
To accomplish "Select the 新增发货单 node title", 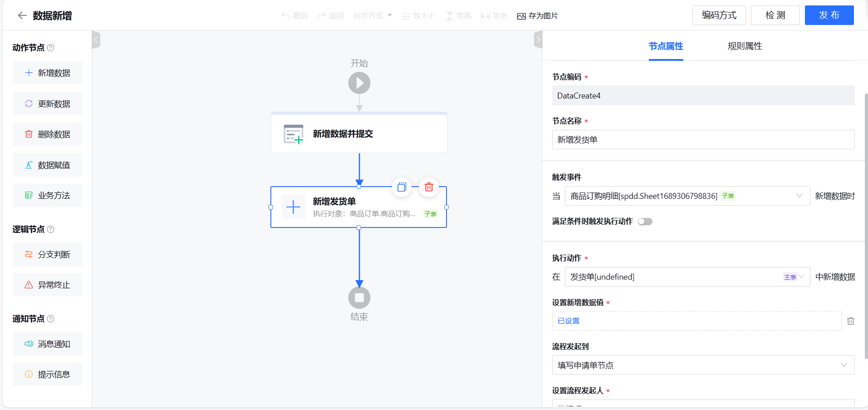I will click(334, 201).
